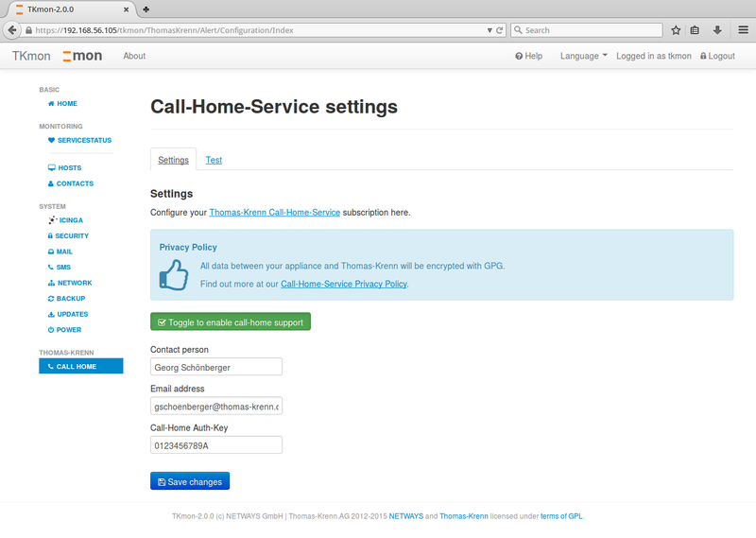756x538 pixels.
Task: Save changes with the blue button
Action: tap(190, 481)
